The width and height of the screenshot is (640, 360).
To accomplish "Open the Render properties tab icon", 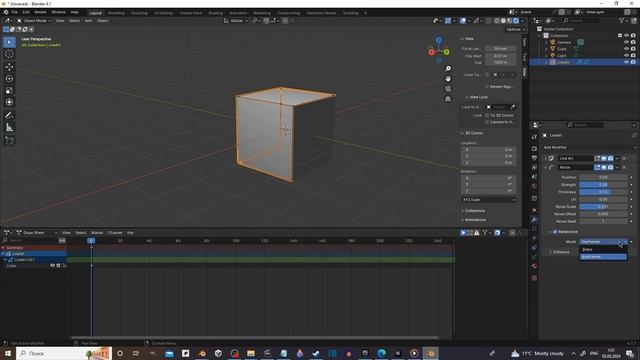I will click(x=534, y=149).
